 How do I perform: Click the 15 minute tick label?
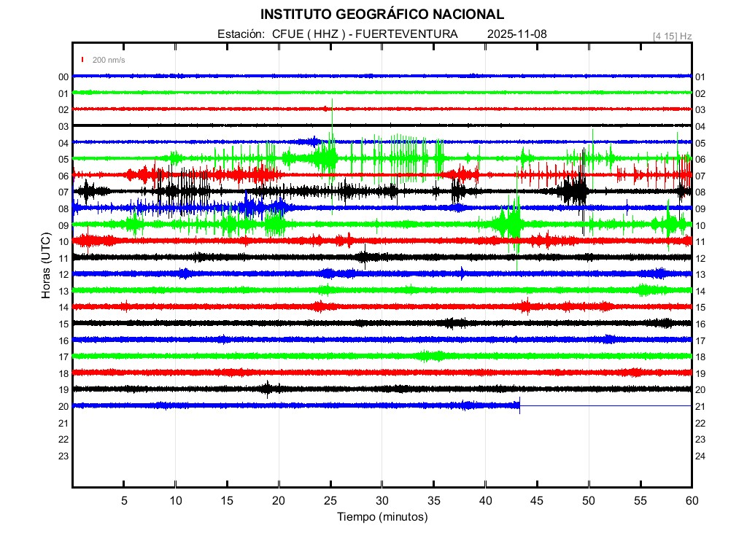coord(227,500)
